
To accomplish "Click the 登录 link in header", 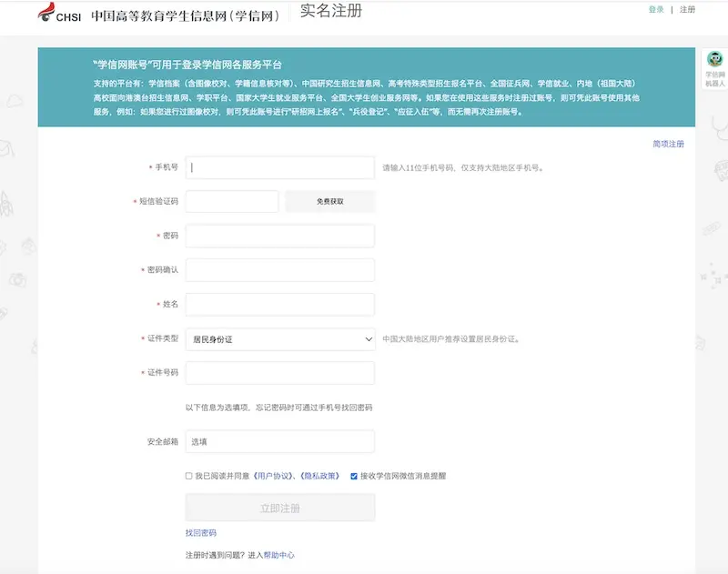I will click(656, 9).
